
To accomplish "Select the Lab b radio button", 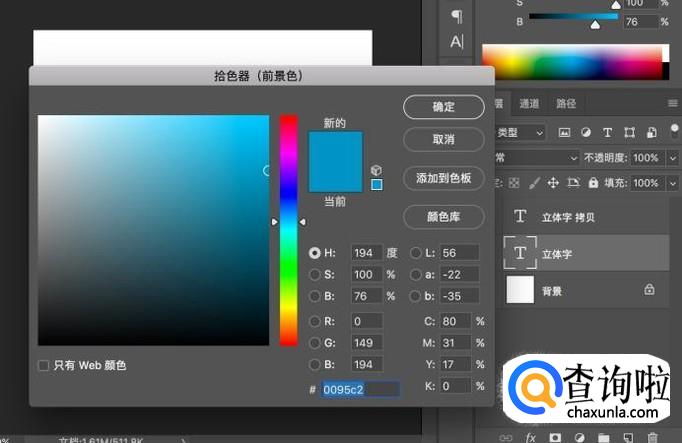I will click(416, 296).
